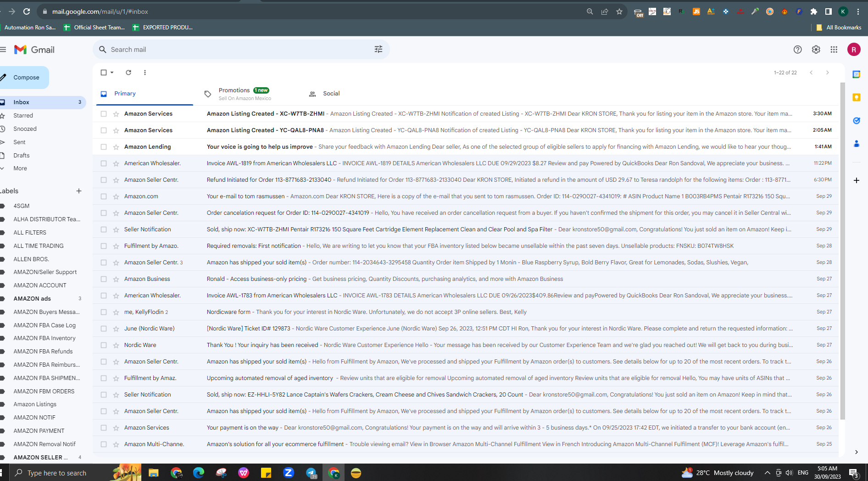Bookmark this page star in address bar
The width and height of the screenshot is (868, 481).
click(619, 11)
